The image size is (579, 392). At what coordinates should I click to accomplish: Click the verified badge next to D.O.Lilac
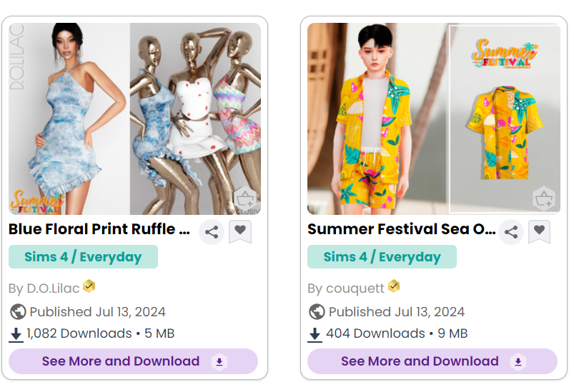coord(89,287)
